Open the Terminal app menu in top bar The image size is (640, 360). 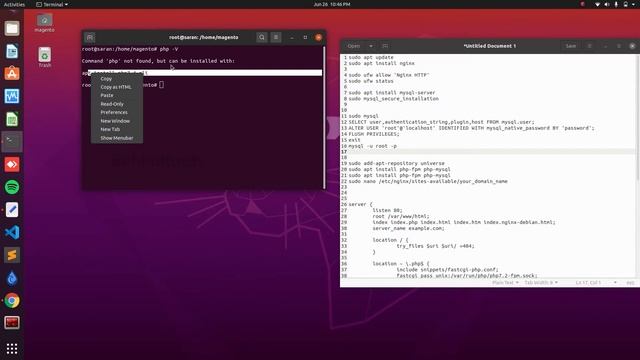pyautogui.click(x=52, y=4)
